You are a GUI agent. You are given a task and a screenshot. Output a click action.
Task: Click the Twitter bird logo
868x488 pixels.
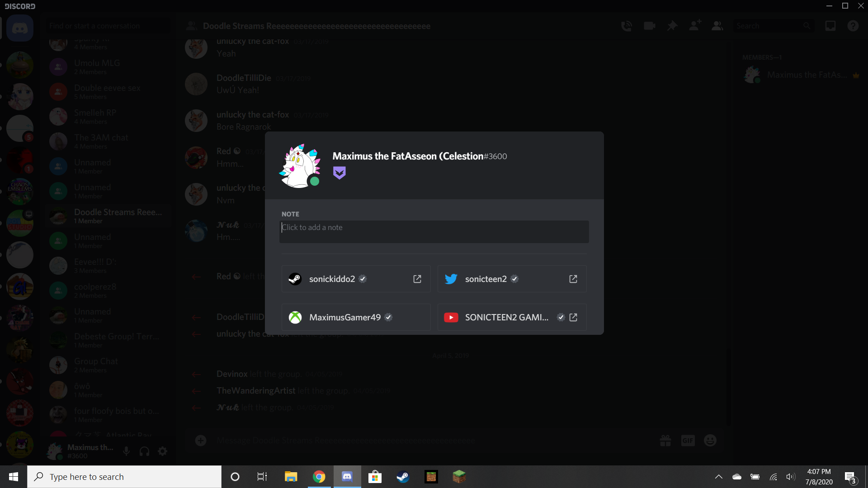coord(451,279)
